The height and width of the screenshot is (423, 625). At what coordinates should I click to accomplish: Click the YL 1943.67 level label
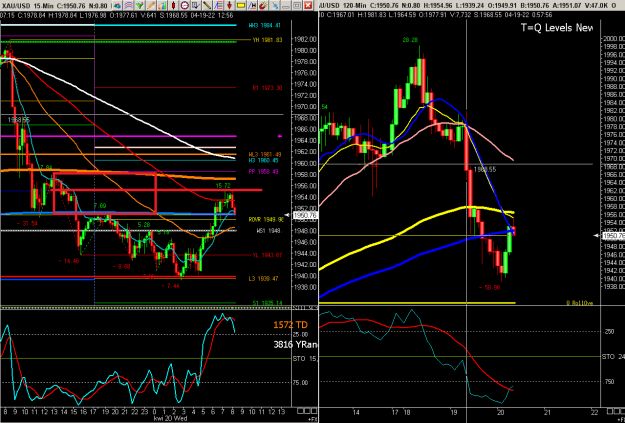(267, 255)
